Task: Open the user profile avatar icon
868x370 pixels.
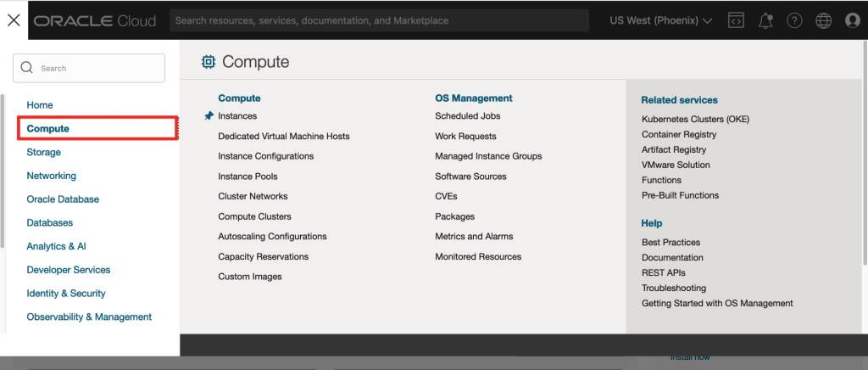Action: tap(853, 20)
